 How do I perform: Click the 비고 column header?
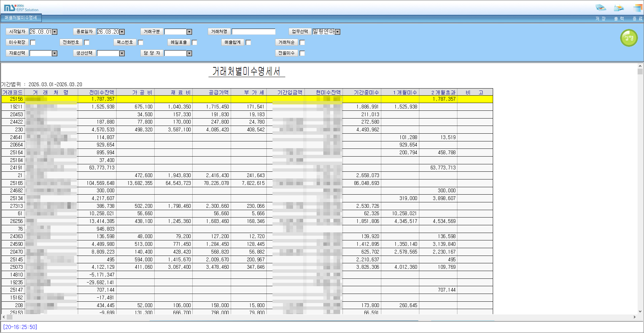click(x=474, y=92)
